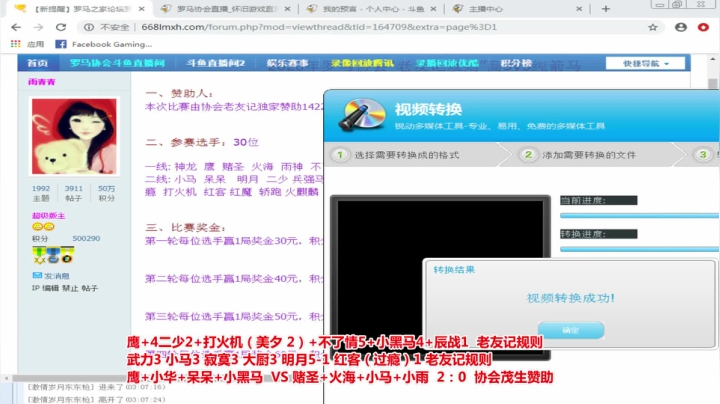This screenshot has height=404, width=720.
Task: Open the 应用 apps shortcut
Action: [27, 44]
